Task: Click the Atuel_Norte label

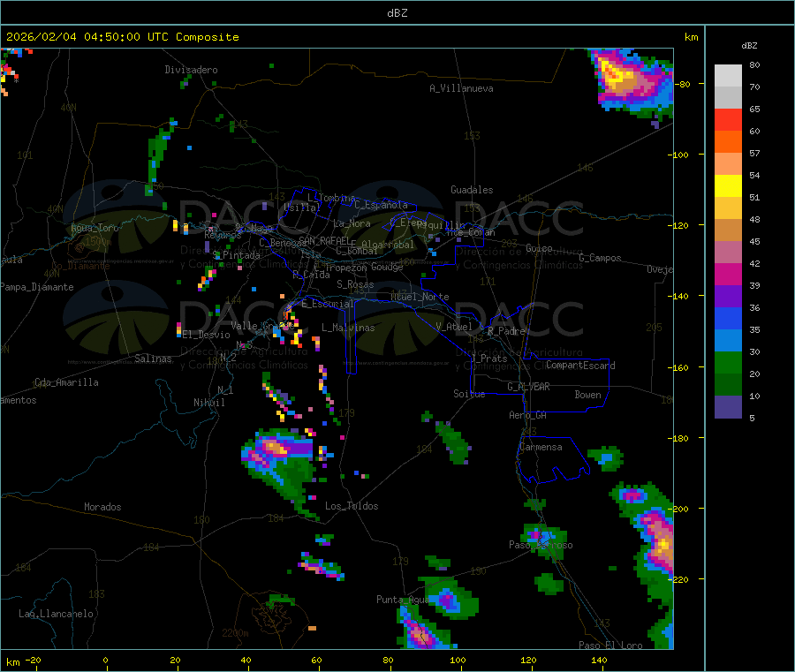Action: point(420,297)
